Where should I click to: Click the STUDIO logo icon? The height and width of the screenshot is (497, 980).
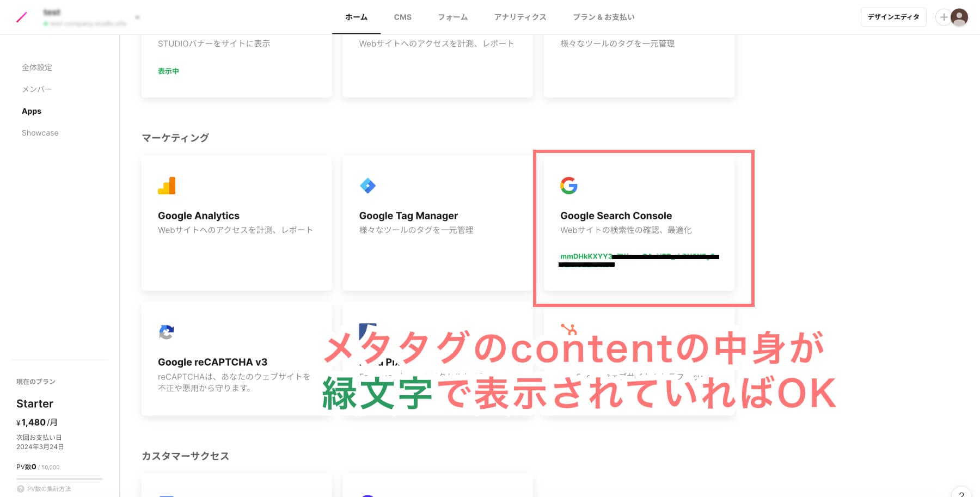(22, 17)
